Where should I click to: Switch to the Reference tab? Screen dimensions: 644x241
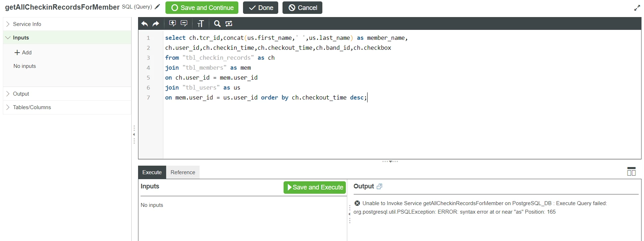pyautogui.click(x=183, y=172)
